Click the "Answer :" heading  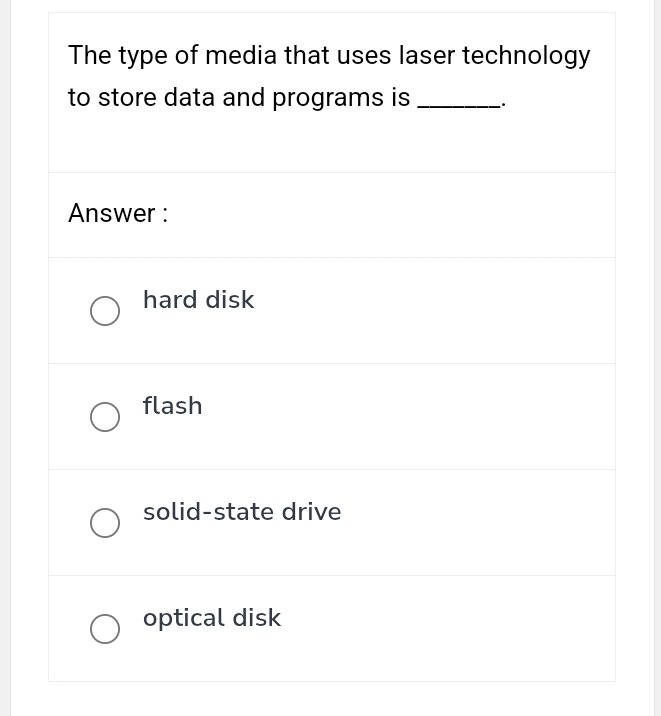(118, 213)
